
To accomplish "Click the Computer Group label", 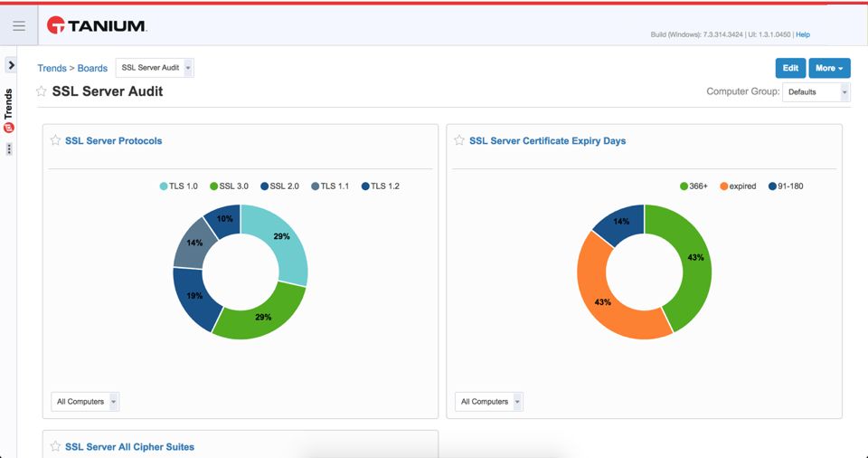I will [x=743, y=91].
